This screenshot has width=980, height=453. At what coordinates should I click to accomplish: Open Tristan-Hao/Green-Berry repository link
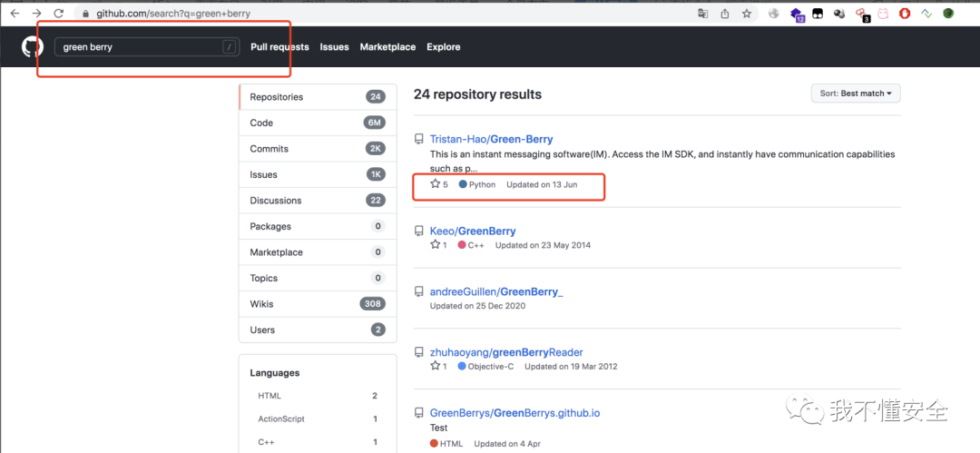coord(491,139)
